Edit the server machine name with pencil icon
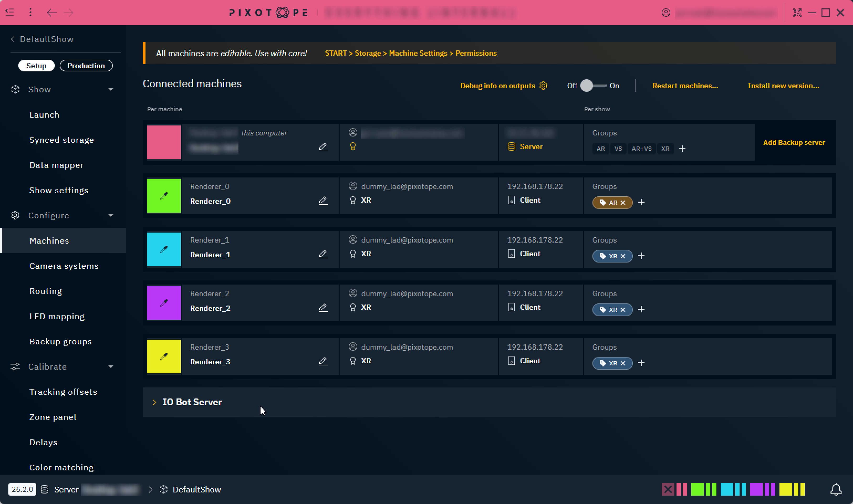The width and height of the screenshot is (853, 504). pos(323,147)
